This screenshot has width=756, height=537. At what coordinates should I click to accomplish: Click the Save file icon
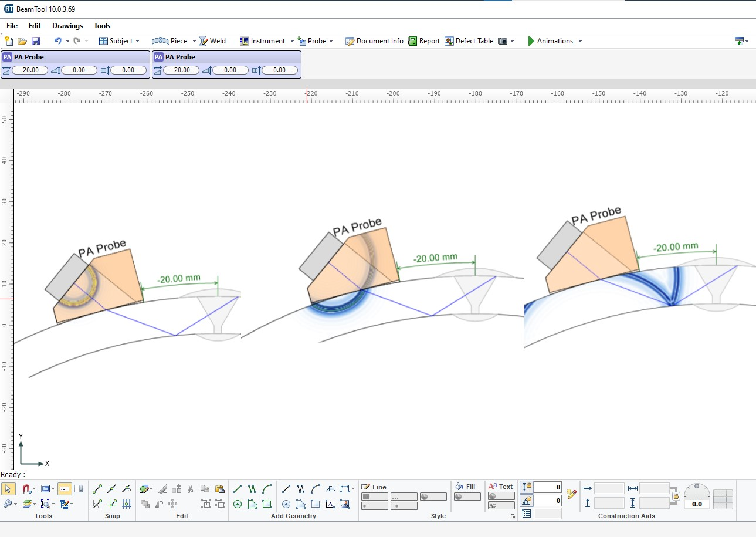pyautogui.click(x=36, y=41)
